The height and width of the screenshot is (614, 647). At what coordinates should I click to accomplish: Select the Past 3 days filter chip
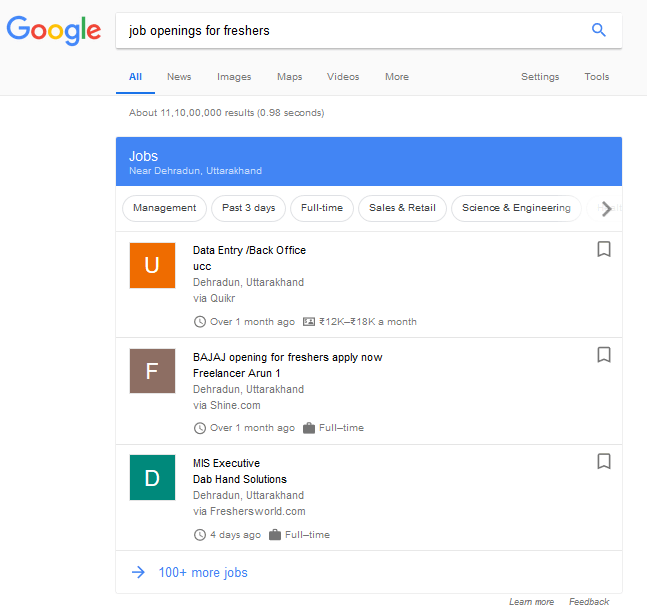[x=249, y=208]
